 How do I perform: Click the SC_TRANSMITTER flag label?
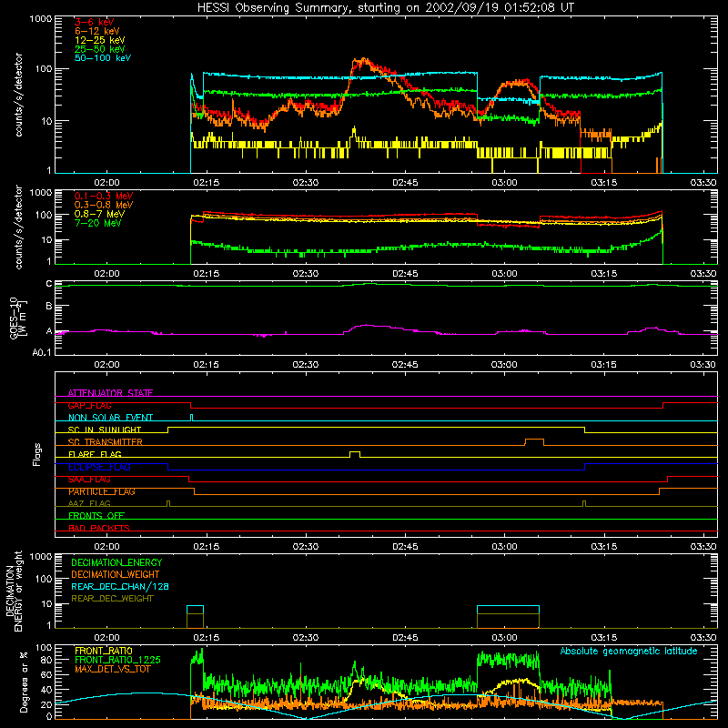click(x=105, y=442)
